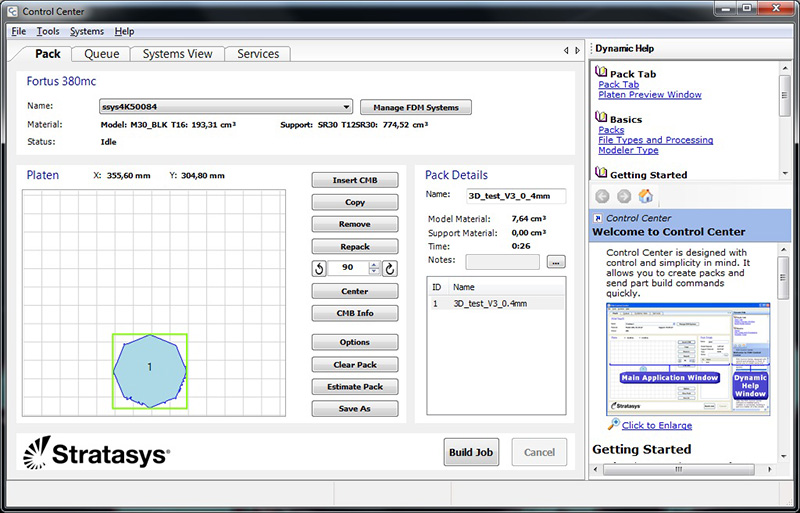
Task: Click the Clear Pack button
Action: (x=355, y=364)
